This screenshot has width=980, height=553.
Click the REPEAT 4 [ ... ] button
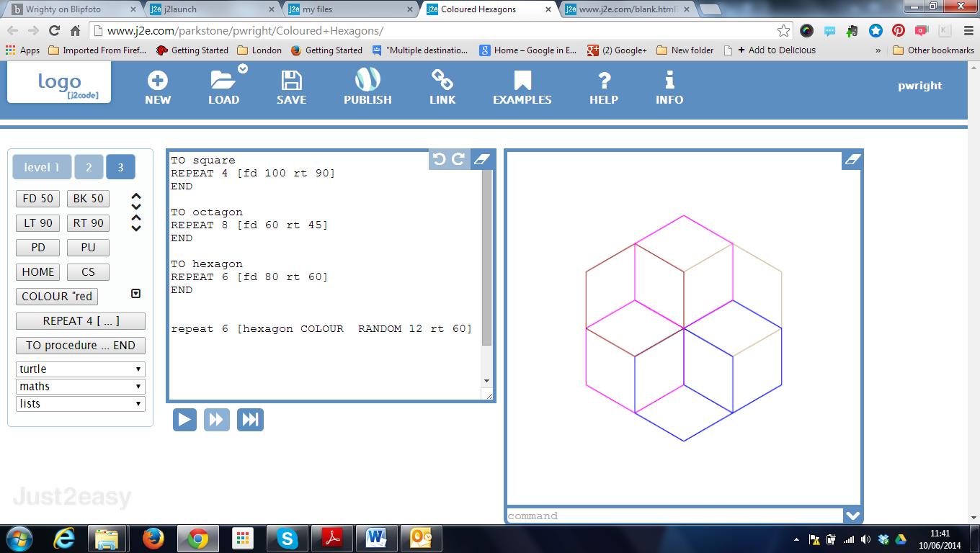tap(81, 321)
